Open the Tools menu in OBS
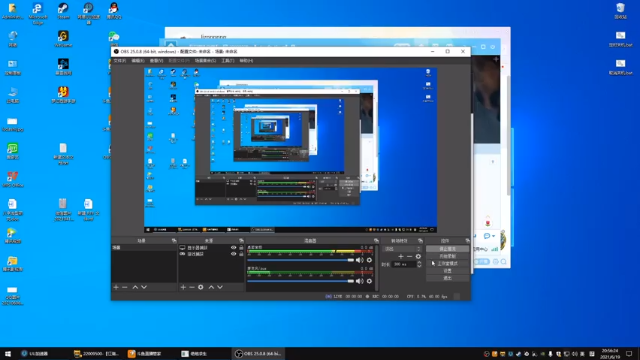 [228, 60]
